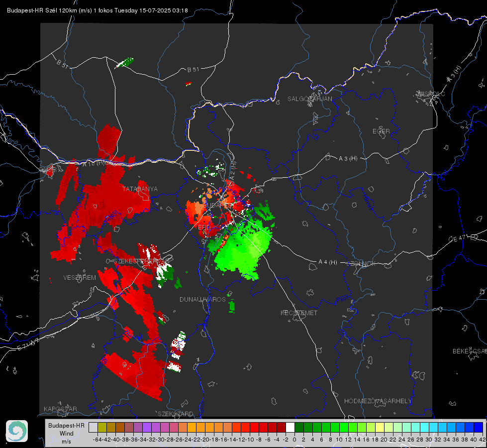Click the 'B 51' label at top center

click(x=193, y=70)
